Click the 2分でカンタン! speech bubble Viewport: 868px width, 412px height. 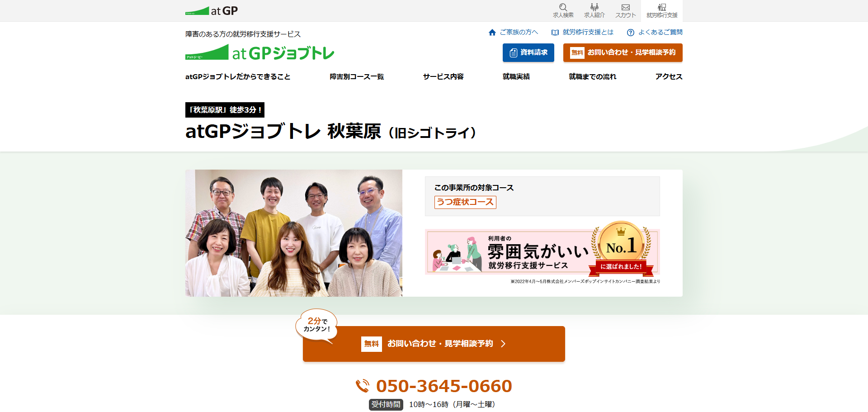tap(316, 325)
